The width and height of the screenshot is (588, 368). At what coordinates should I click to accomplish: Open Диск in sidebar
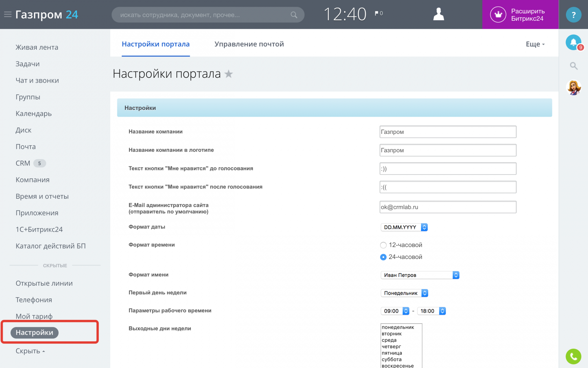point(23,130)
